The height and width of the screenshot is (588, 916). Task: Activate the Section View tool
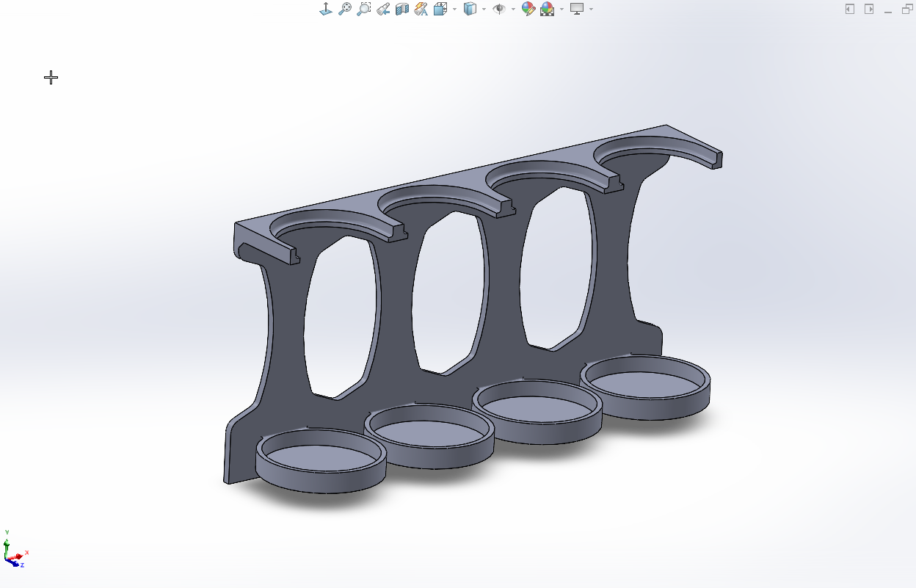pyautogui.click(x=402, y=9)
